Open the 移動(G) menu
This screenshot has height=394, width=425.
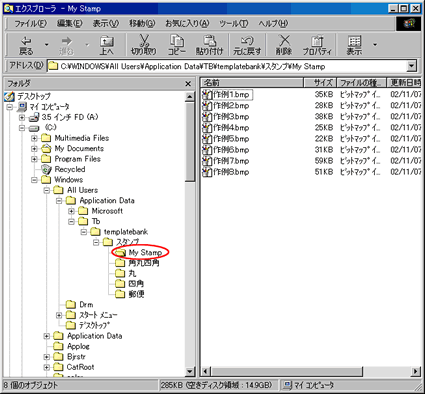[x=142, y=24]
